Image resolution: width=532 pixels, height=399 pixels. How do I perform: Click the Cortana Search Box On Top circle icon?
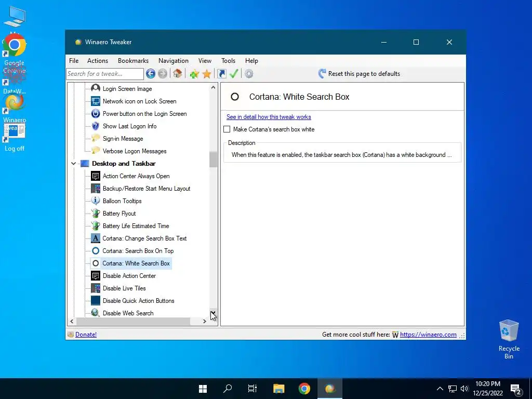click(x=96, y=251)
